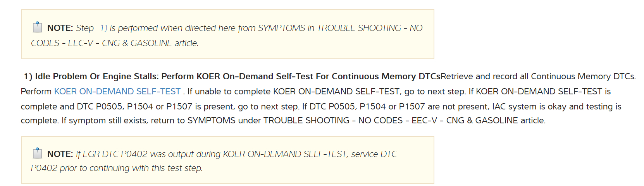This screenshot has width=644, height=186.
Task: Open the KOER ON-DEMAND SELF-TEST link
Action: pyautogui.click(x=117, y=92)
